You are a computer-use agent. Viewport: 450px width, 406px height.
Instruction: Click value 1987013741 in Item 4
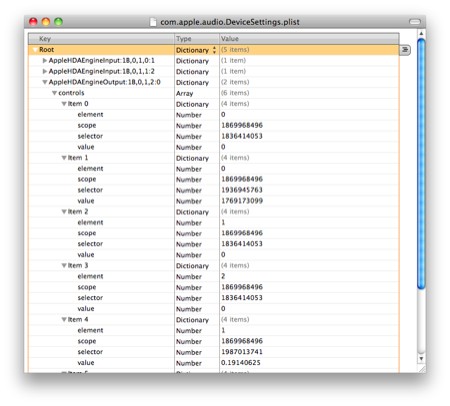coord(242,352)
